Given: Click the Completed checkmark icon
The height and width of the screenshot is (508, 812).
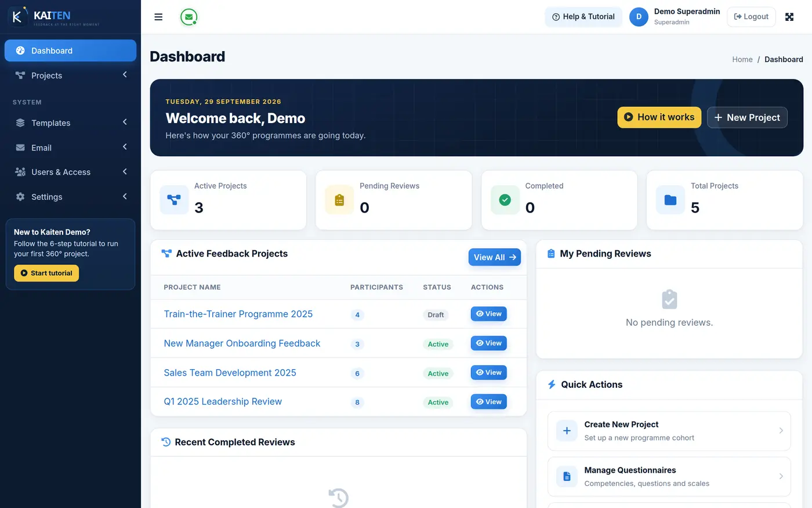Looking at the screenshot, I should (505, 200).
